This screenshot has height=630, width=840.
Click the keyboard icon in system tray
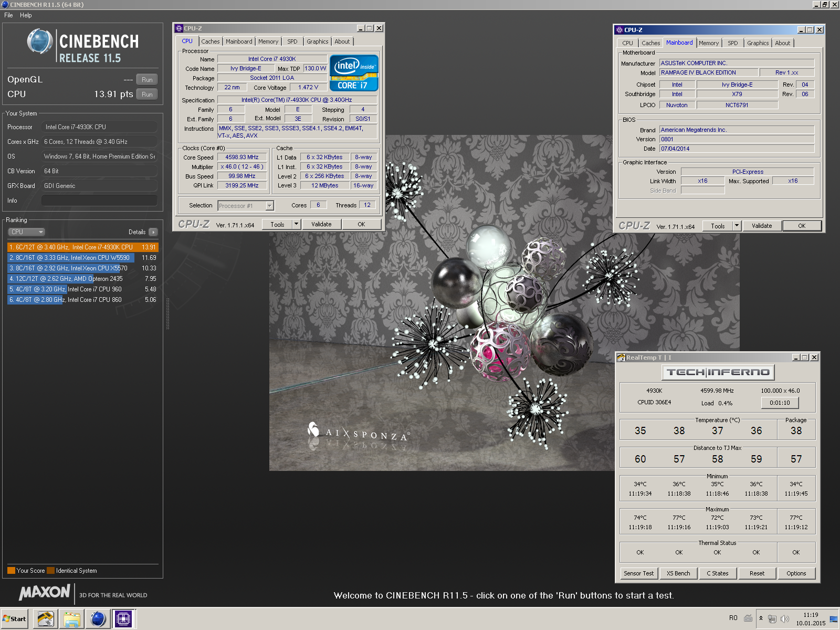748,618
